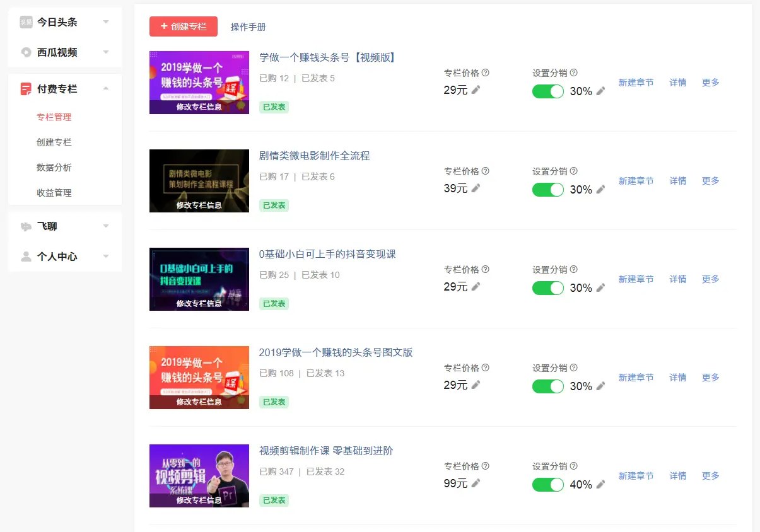760x532 pixels.
Task: Click the 飞聊 sidebar icon
Action: [26, 226]
